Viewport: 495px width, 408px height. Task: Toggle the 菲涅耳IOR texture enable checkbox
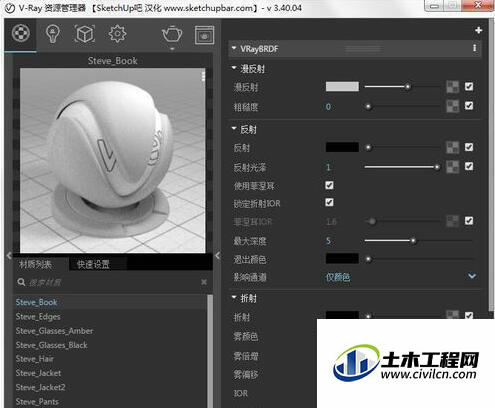pos(469,221)
